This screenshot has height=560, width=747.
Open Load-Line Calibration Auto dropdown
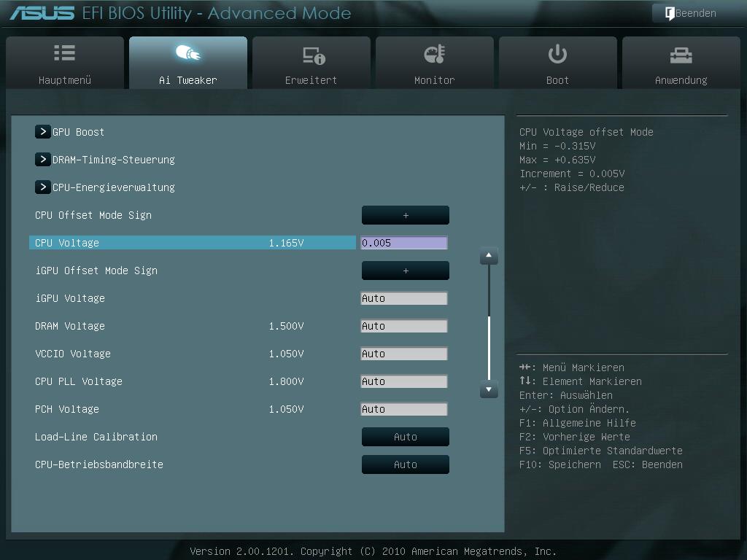click(x=406, y=437)
